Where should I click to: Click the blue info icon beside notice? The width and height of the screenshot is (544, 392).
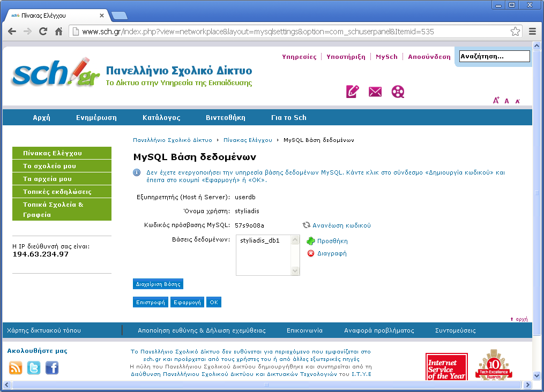click(137, 172)
